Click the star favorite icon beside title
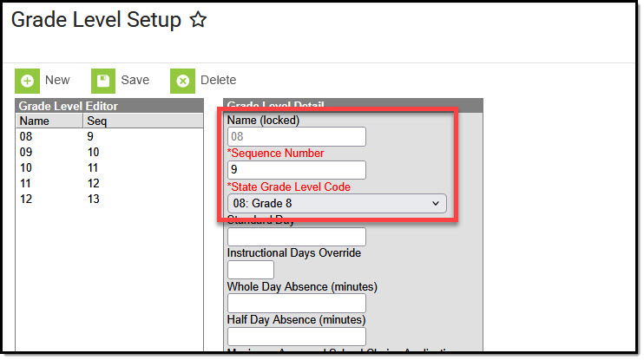644x360 pixels. tap(198, 20)
